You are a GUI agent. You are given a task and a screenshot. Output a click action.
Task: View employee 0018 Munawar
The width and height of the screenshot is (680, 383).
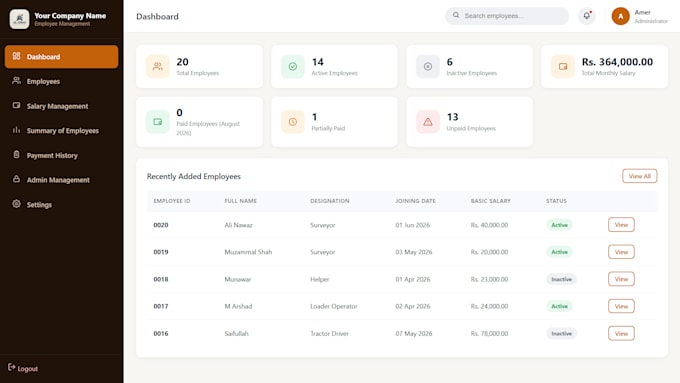pos(621,279)
